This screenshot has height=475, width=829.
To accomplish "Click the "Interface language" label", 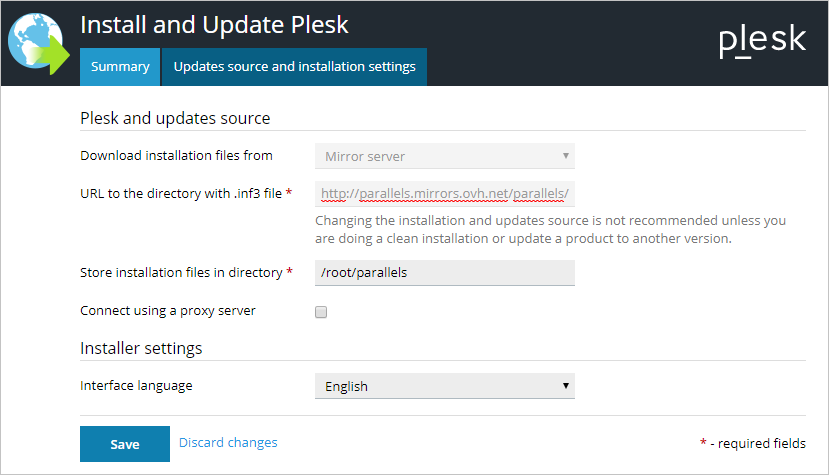I will click(x=136, y=385).
